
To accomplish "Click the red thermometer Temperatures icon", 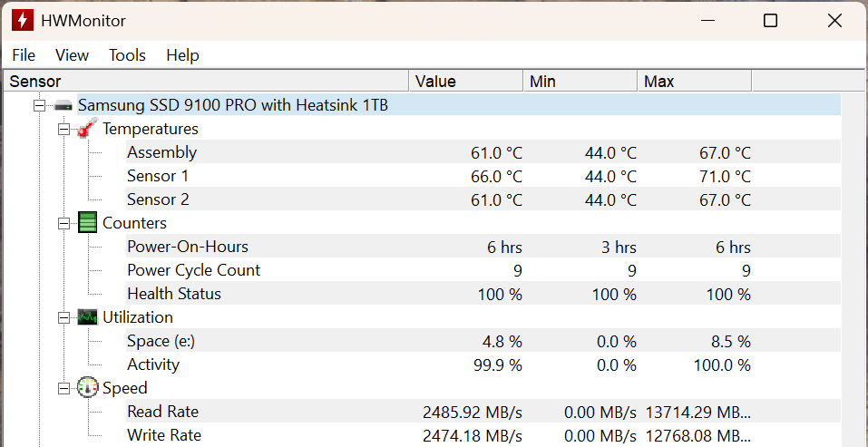I will [87, 129].
